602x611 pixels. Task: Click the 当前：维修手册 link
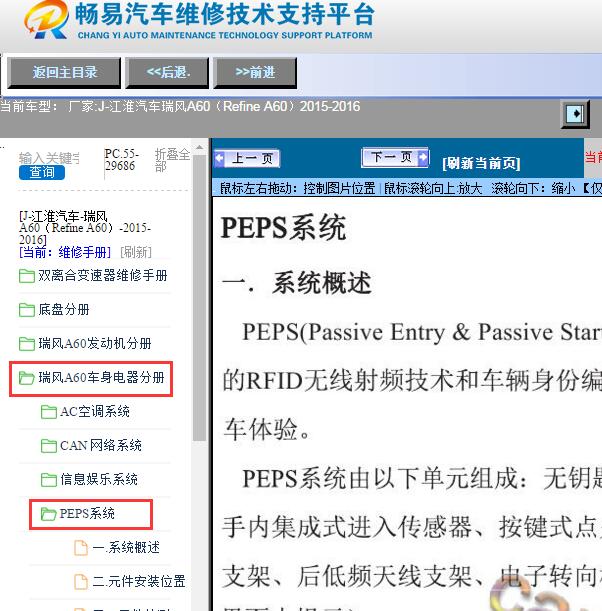pyautogui.click(x=65, y=253)
